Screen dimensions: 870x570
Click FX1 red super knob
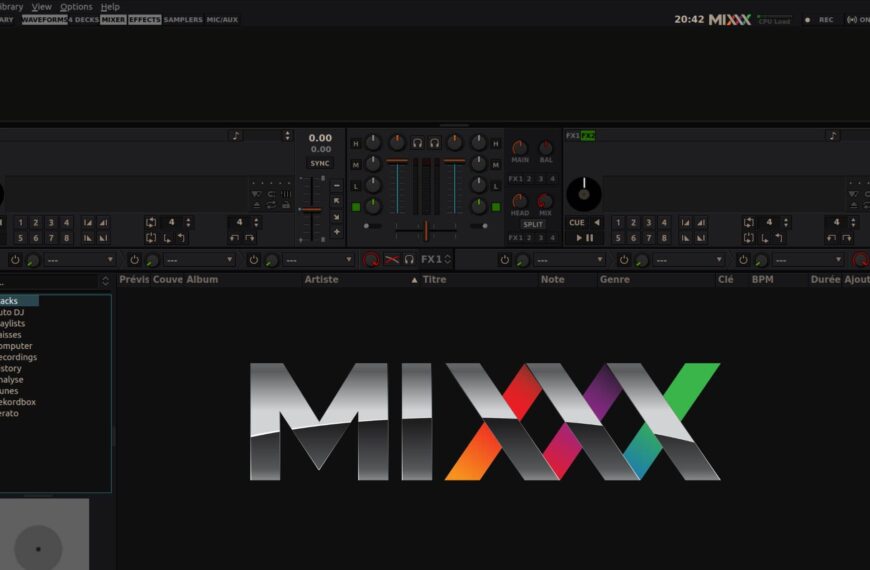point(371,260)
